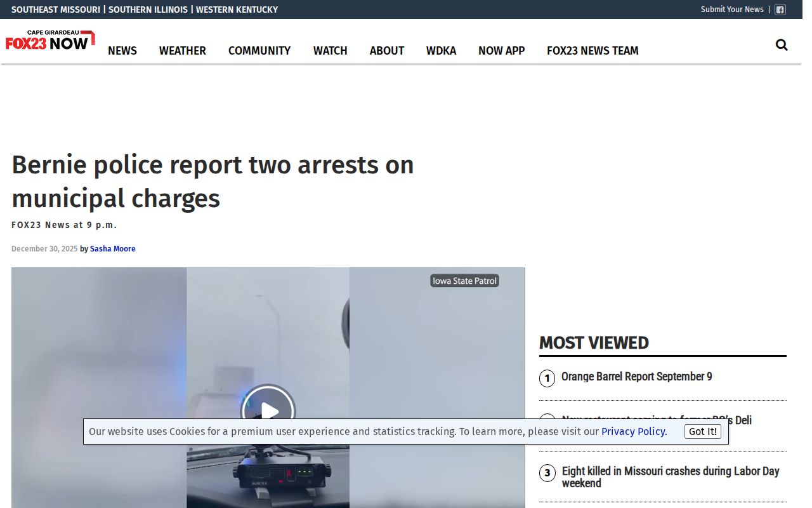This screenshot has height=508, width=812.
Task: Click the December 30, 2025 date
Action: point(44,249)
